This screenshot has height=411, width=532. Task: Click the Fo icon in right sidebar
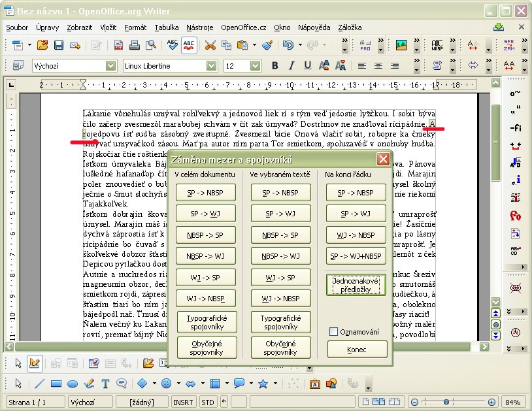tap(516, 216)
